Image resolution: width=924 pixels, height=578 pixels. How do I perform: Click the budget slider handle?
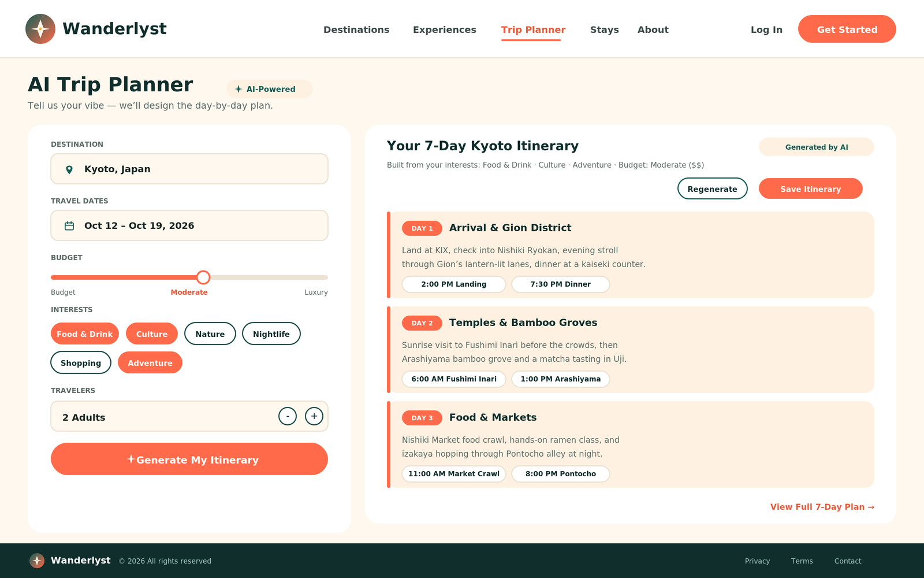pyautogui.click(x=203, y=277)
